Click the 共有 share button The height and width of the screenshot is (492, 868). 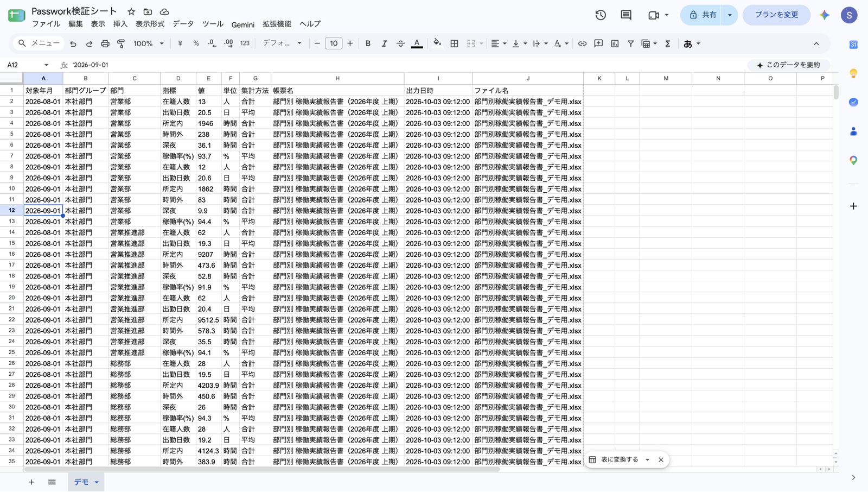(702, 15)
